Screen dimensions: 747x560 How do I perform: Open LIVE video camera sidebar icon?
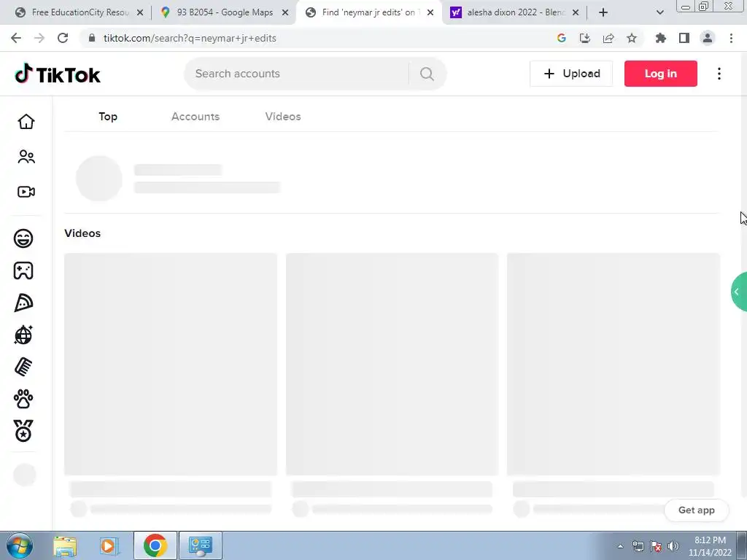pyautogui.click(x=26, y=192)
